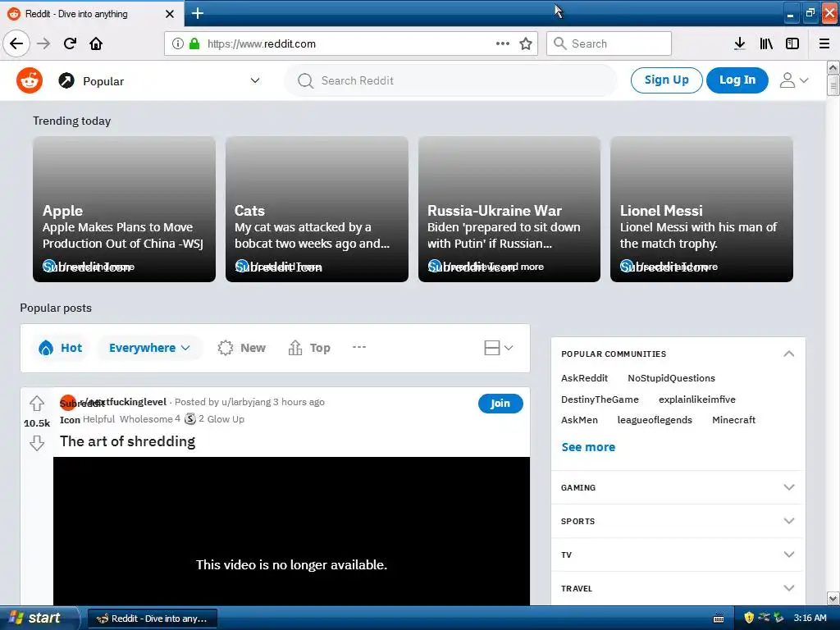The height and width of the screenshot is (630, 840).
Task: Upvote The art of shredding post
Action: point(36,403)
